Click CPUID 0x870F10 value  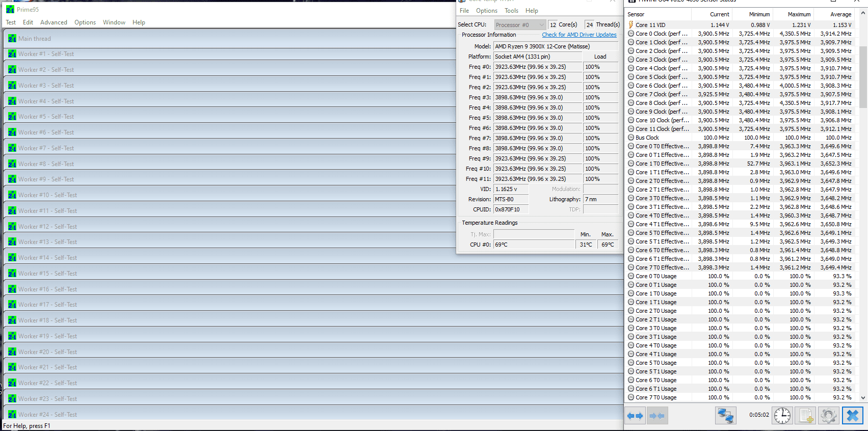511,209
